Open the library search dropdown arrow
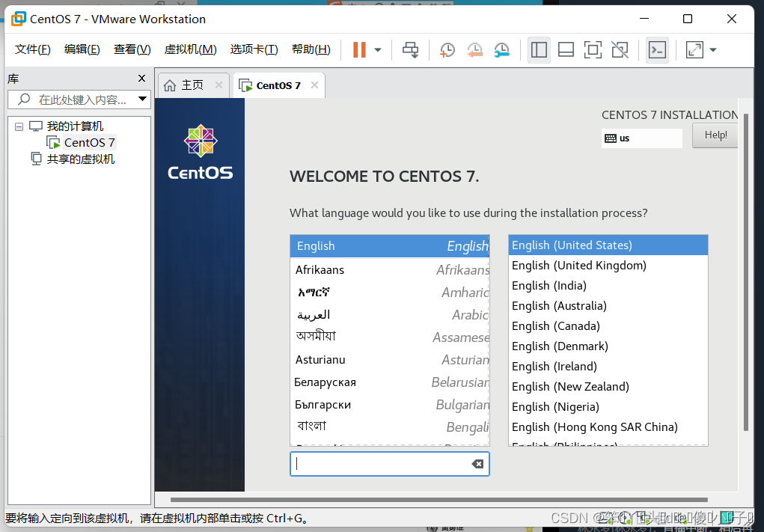The image size is (764, 532). 143,99
